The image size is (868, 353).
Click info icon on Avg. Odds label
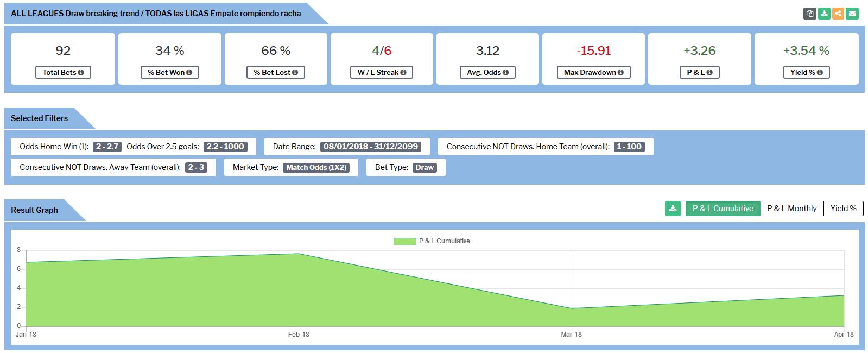(505, 72)
